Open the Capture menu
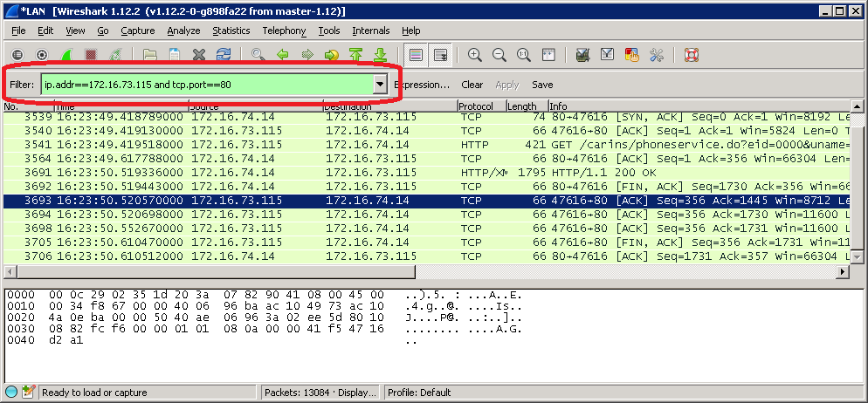This screenshot has width=868, height=403. 138,31
